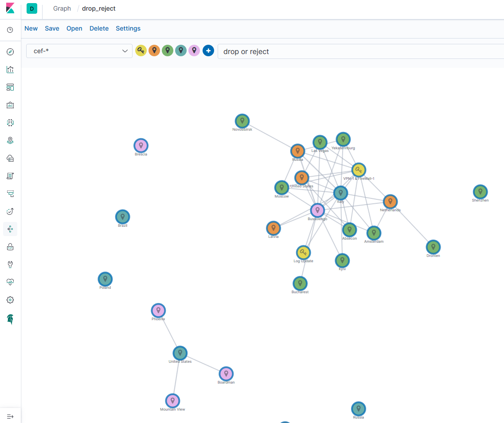Collapse the left navigation sidebar

[10, 416]
